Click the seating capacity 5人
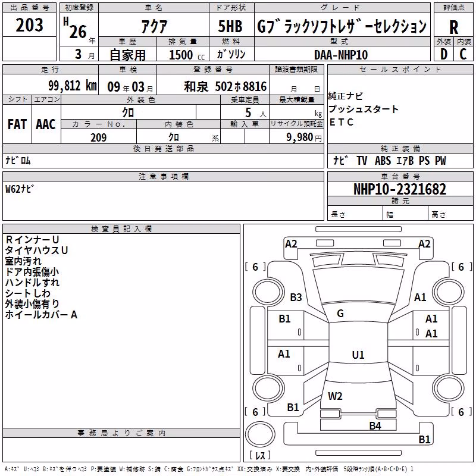476x476 pixels. 256,113
